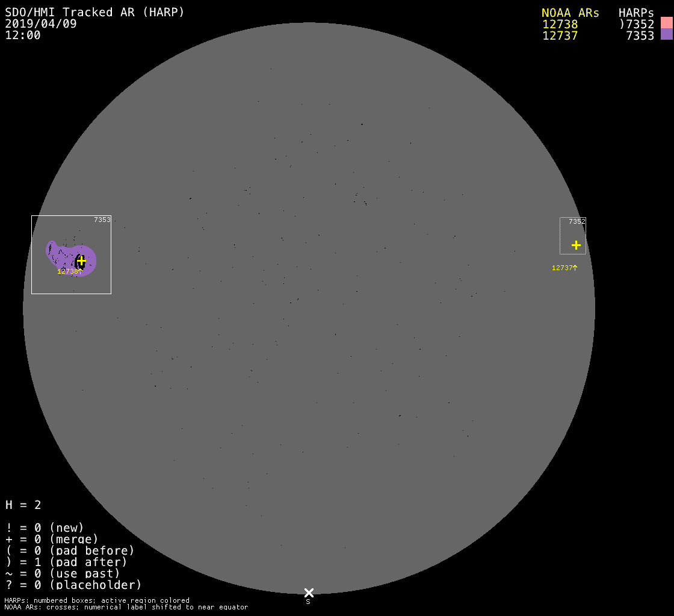Select the pink HARP 7352 color swatch
The width and height of the screenshot is (674, 616).
(x=666, y=23)
